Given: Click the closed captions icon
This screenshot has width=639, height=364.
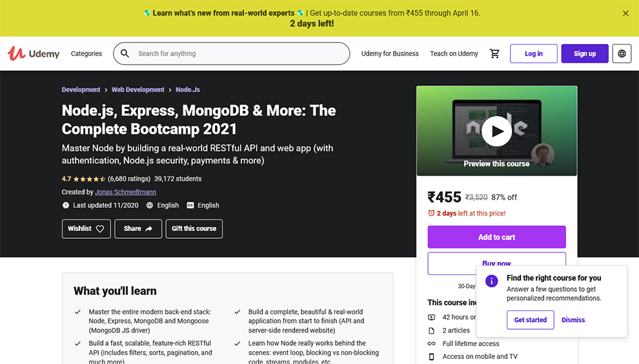Looking at the screenshot, I should tap(190, 205).
